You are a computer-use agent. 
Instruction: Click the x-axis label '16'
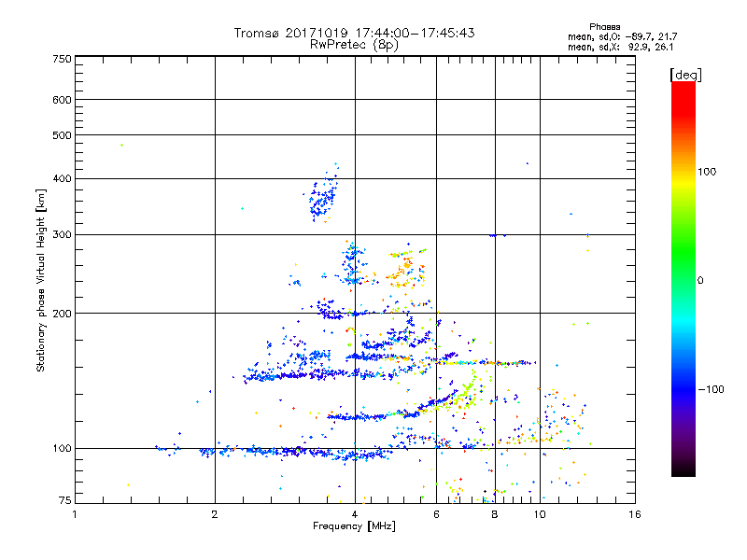[635, 514]
